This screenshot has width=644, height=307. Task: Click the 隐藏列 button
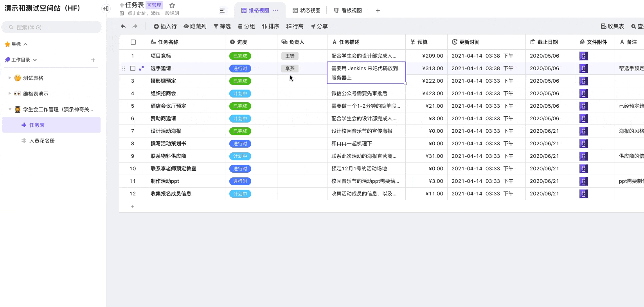195,26
